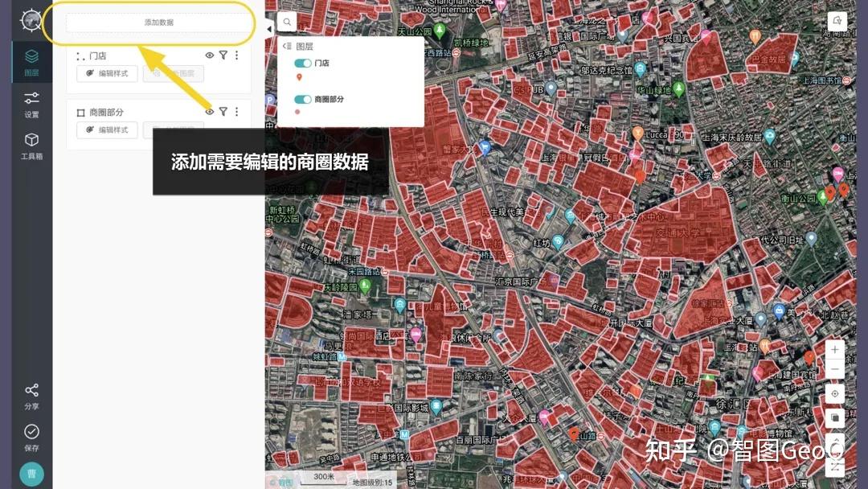Click the globe logo at the top left
The width and height of the screenshot is (868, 489).
[31, 20]
